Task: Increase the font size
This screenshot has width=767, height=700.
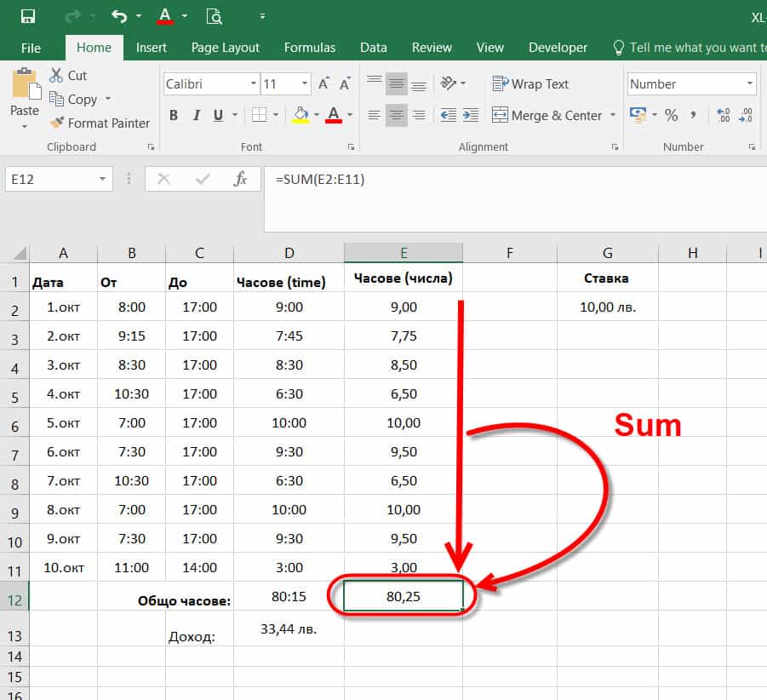Action: point(323,83)
